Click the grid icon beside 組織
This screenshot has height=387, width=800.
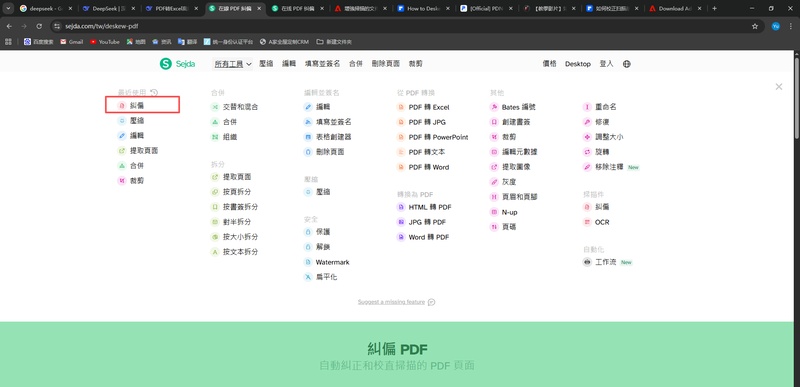pyautogui.click(x=215, y=137)
